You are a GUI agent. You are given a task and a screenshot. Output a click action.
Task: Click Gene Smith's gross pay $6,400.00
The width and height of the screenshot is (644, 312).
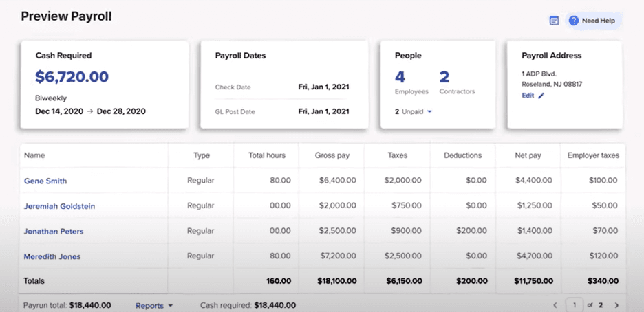coord(338,180)
